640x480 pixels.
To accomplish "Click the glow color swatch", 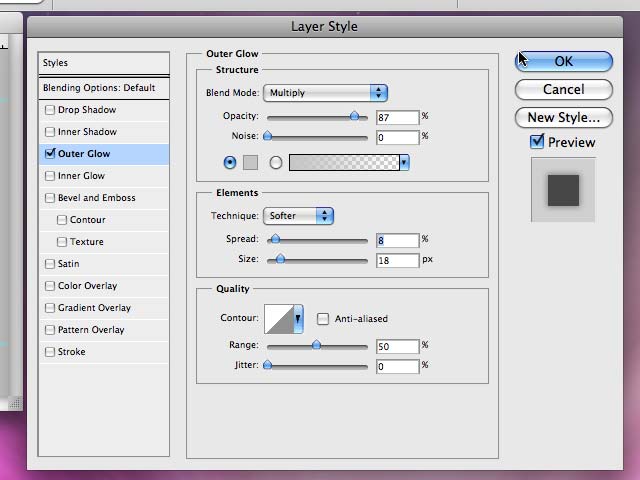I will click(251, 162).
